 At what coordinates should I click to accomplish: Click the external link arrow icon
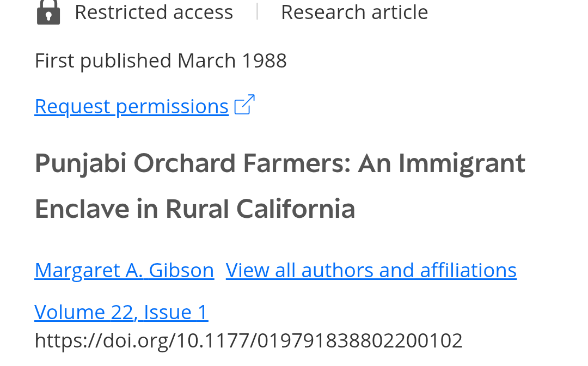tap(244, 105)
